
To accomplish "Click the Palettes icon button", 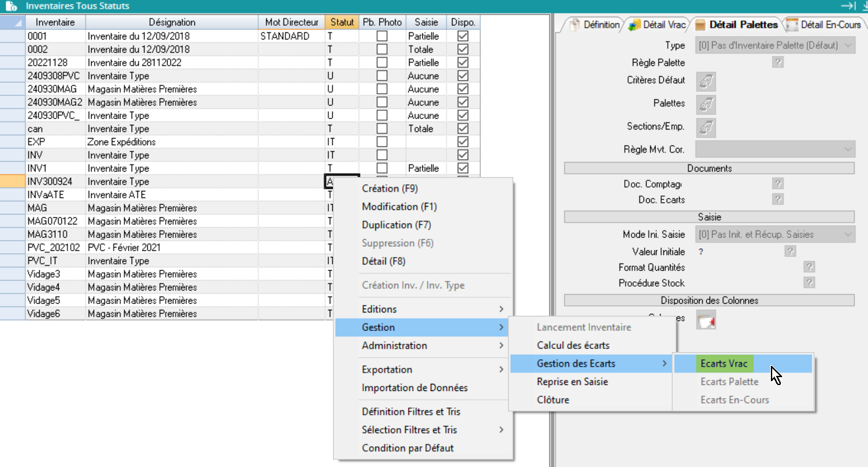I will (x=706, y=104).
